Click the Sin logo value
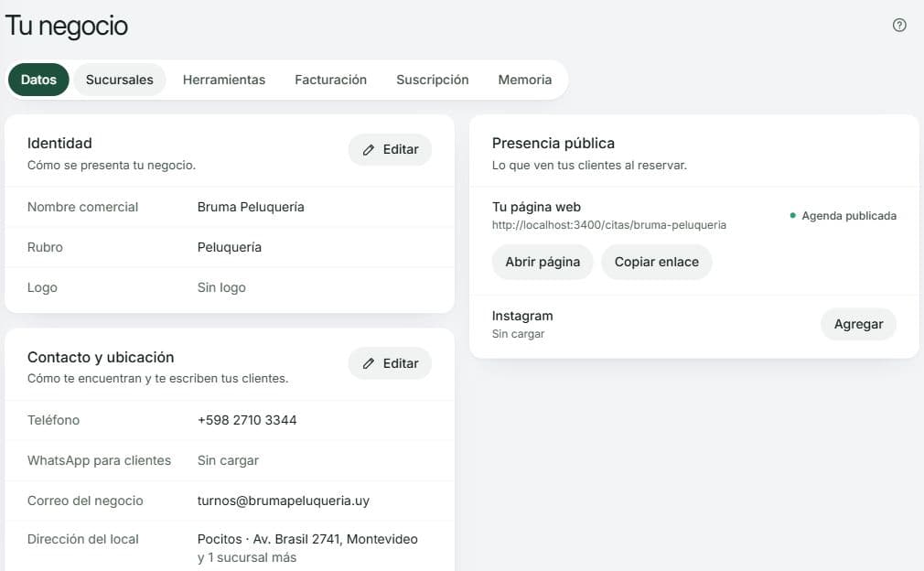The width and height of the screenshot is (924, 571). 221,287
